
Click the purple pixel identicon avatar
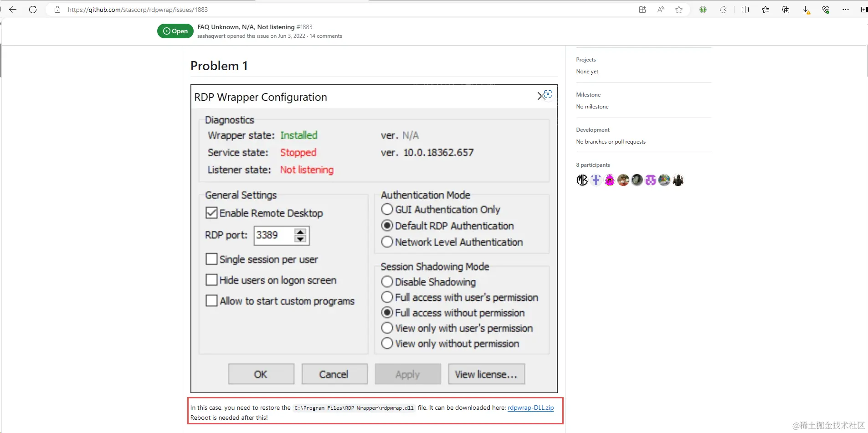pyautogui.click(x=651, y=180)
